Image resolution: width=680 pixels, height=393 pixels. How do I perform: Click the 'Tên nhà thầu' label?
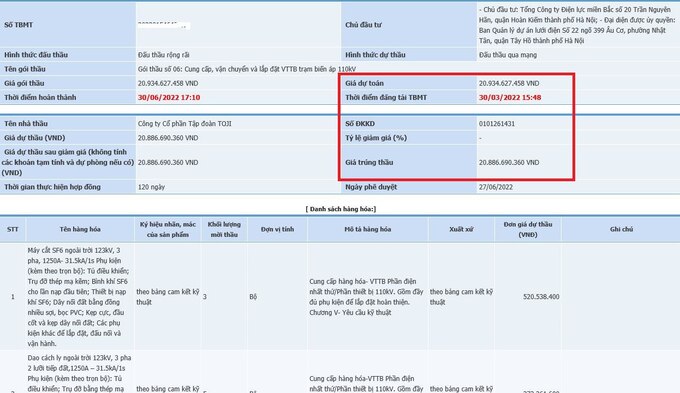point(26,124)
